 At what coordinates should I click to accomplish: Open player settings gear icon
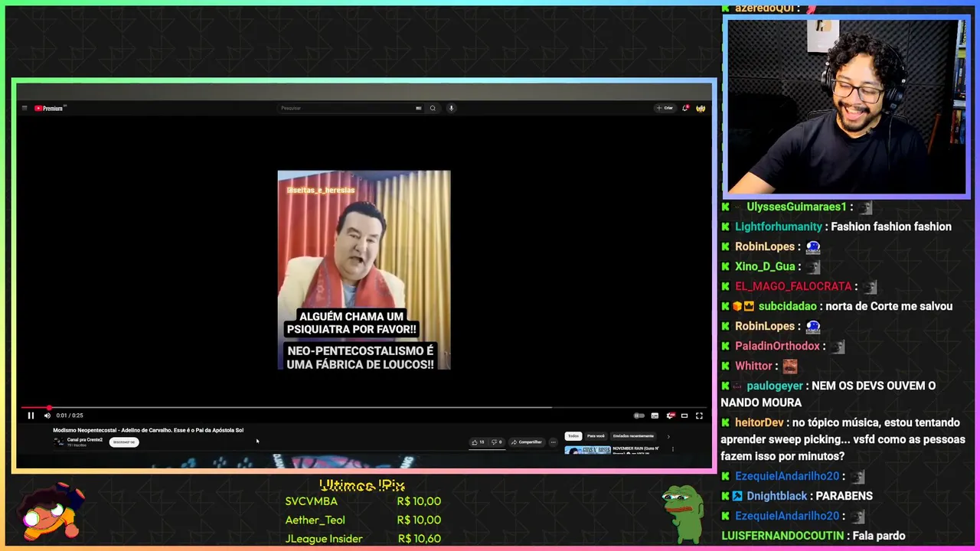click(670, 416)
